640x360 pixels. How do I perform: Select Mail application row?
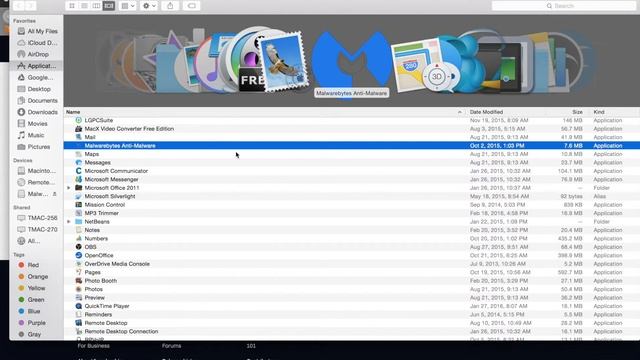tap(351, 137)
